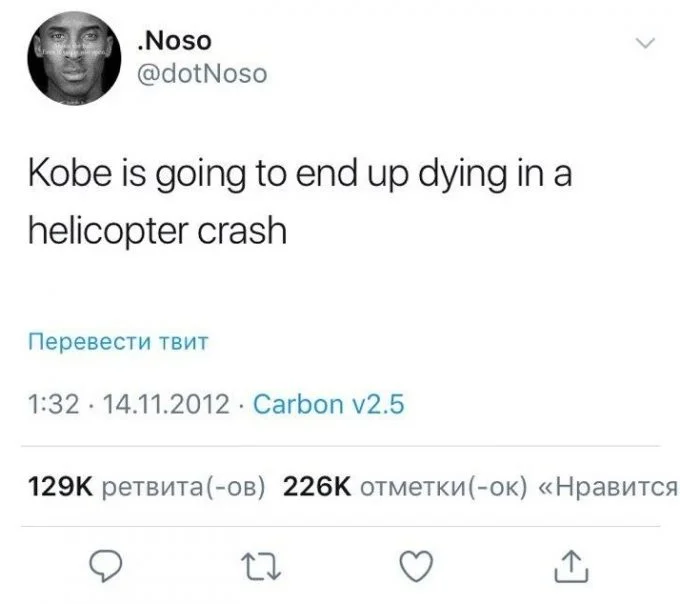Tap the retweet arrows icon
This screenshot has height=604, width=680.
(x=261, y=566)
